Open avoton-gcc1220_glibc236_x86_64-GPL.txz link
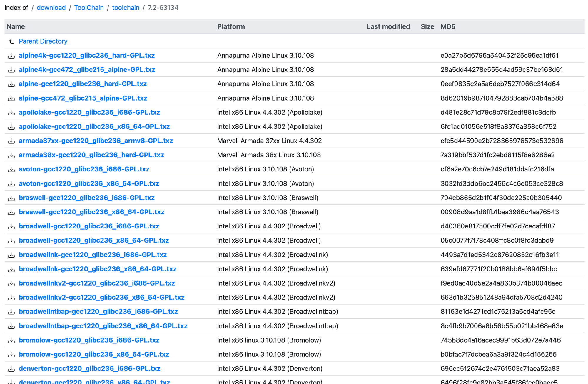The width and height of the screenshot is (588, 384). tap(89, 183)
